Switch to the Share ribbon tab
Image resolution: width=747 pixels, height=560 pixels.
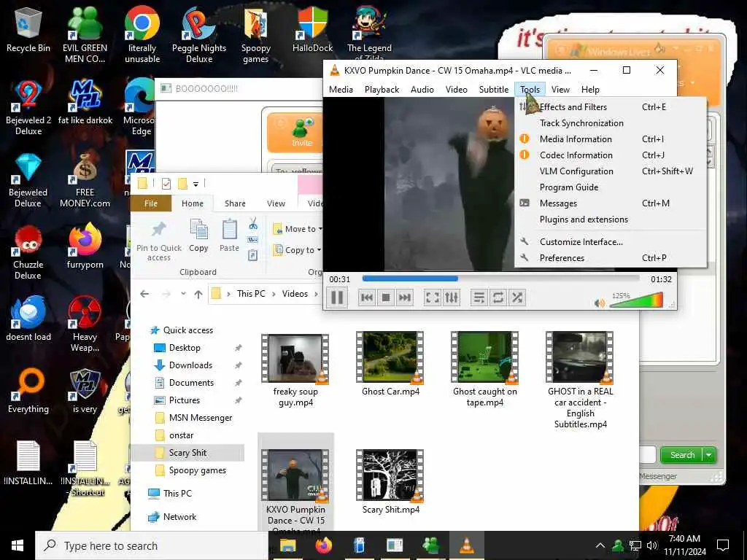pyautogui.click(x=235, y=203)
